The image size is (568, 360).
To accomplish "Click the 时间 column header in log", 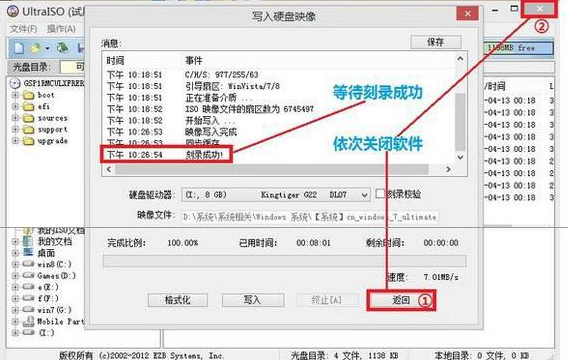I will click(x=116, y=60).
